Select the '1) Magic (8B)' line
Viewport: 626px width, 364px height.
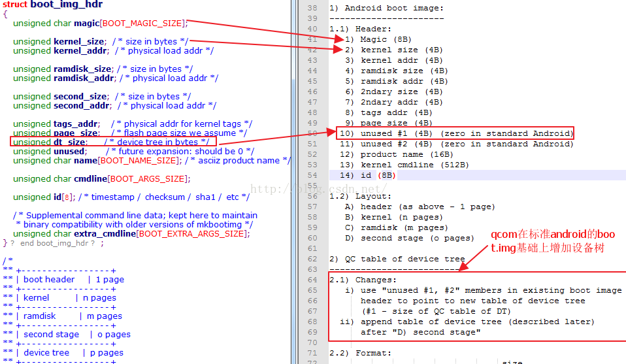[378, 39]
